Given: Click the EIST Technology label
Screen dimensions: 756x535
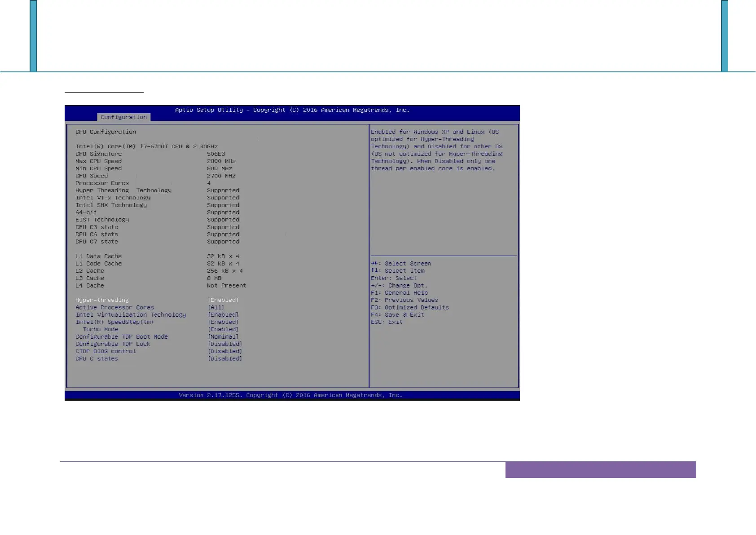Looking at the screenshot, I should tap(102, 220).
